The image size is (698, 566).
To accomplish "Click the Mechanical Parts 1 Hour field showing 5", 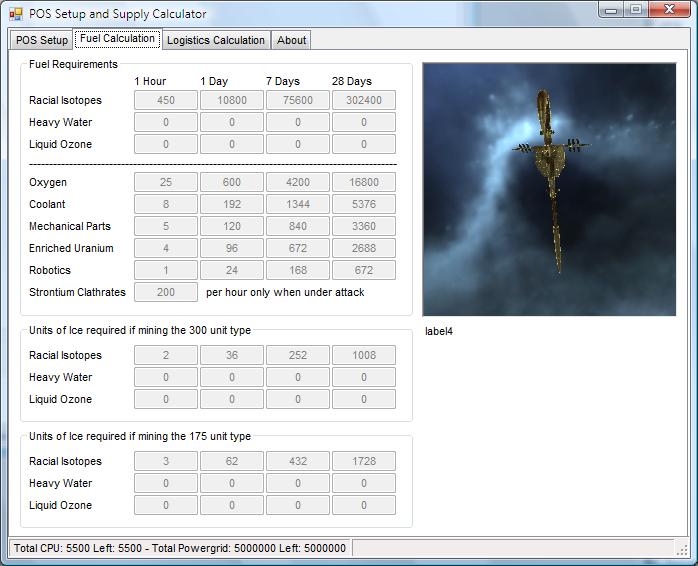I will pyautogui.click(x=166, y=226).
